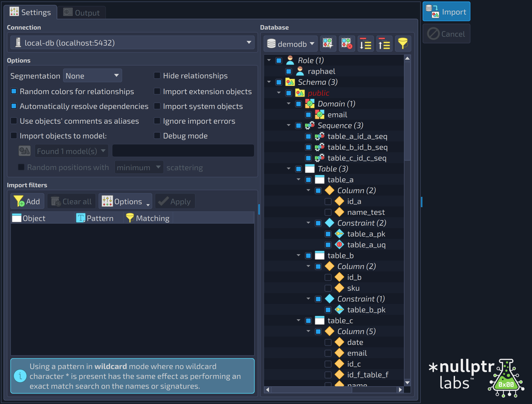Enable Ignore import errors
The image size is (532, 404).
[157, 121]
